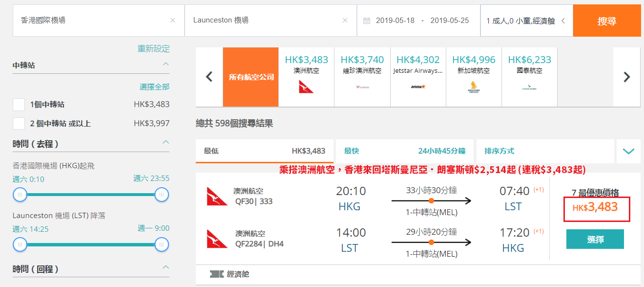Click Qantas logo in first outbound flight

[x=217, y=196]
